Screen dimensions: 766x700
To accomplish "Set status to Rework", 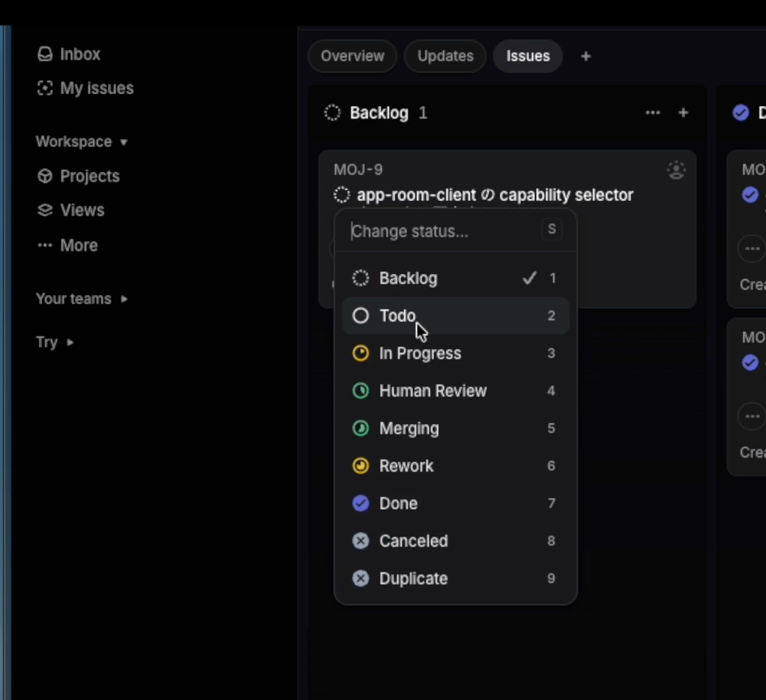I will (455, 466).
